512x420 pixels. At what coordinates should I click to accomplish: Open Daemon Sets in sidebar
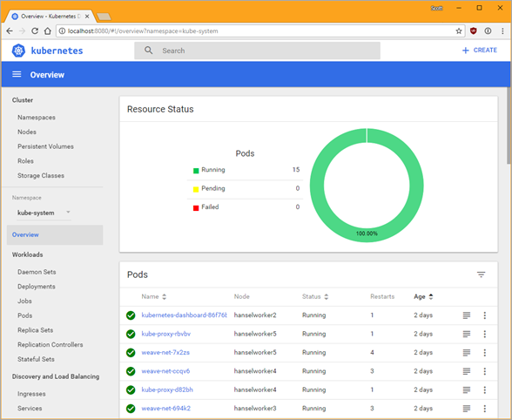point(37,272)
